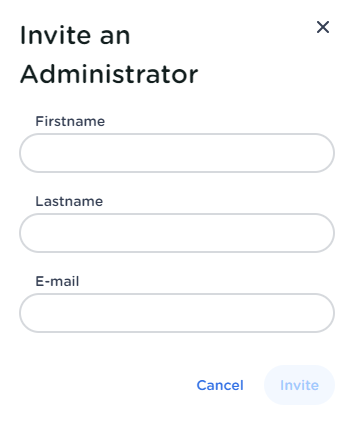Select the rounded field under Lastname
Screen dimensions: 361x422
[x=177, y=233]
